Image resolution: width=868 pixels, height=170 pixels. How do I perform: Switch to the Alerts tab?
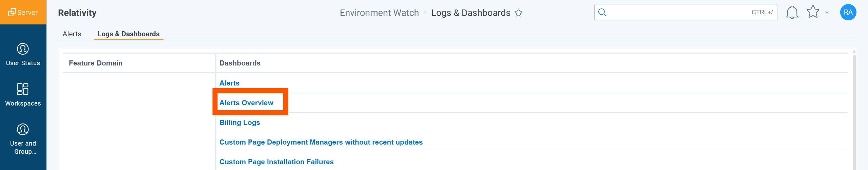72,34
